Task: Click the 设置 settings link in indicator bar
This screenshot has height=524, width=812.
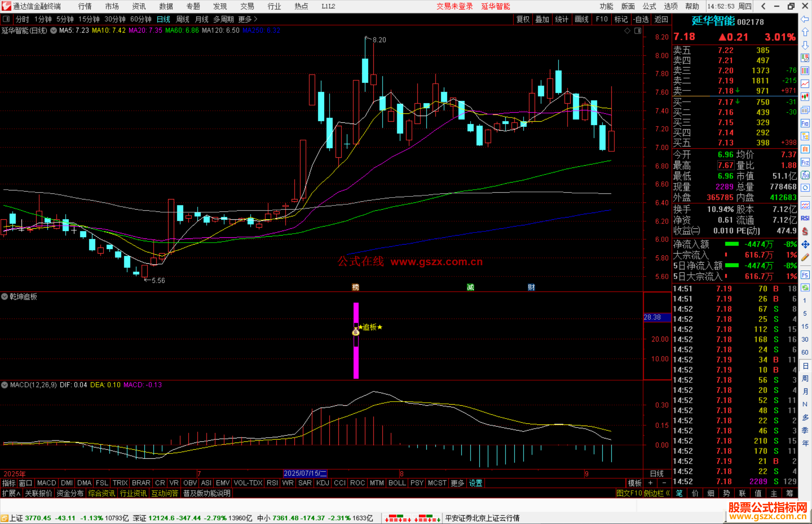Action: tap(476, 483)
